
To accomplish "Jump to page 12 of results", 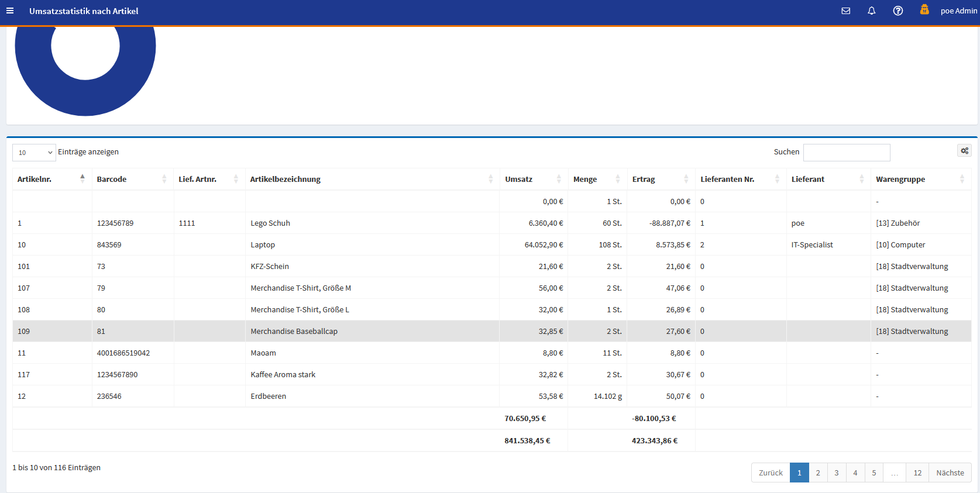I will [x=917, y=473].
